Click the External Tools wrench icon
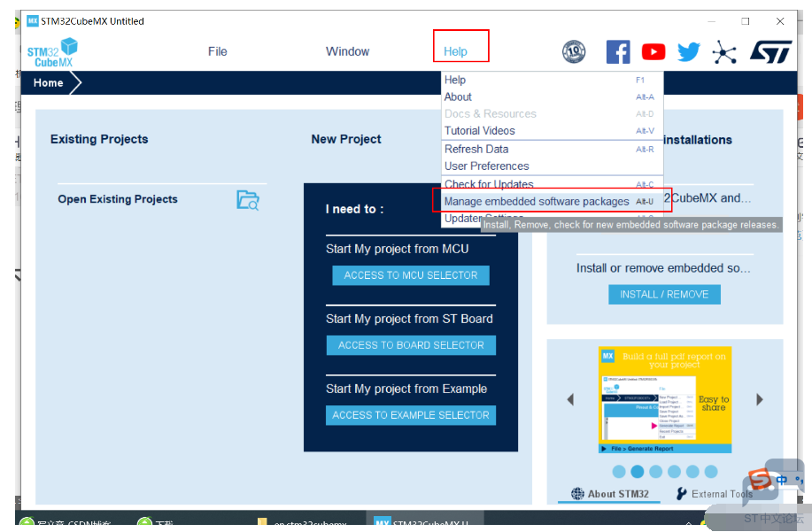This screenshot has height=532, width=812. click(x=682, y=494)
